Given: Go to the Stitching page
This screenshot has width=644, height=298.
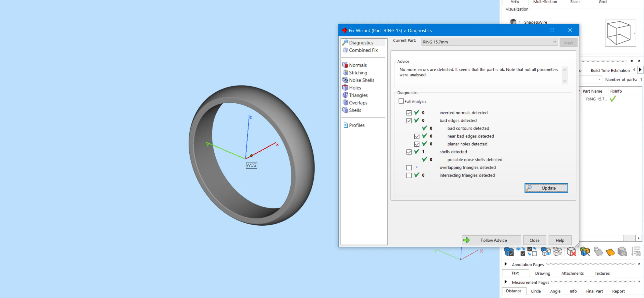Looking at the screenshot, I should click(x=358, y=73).
